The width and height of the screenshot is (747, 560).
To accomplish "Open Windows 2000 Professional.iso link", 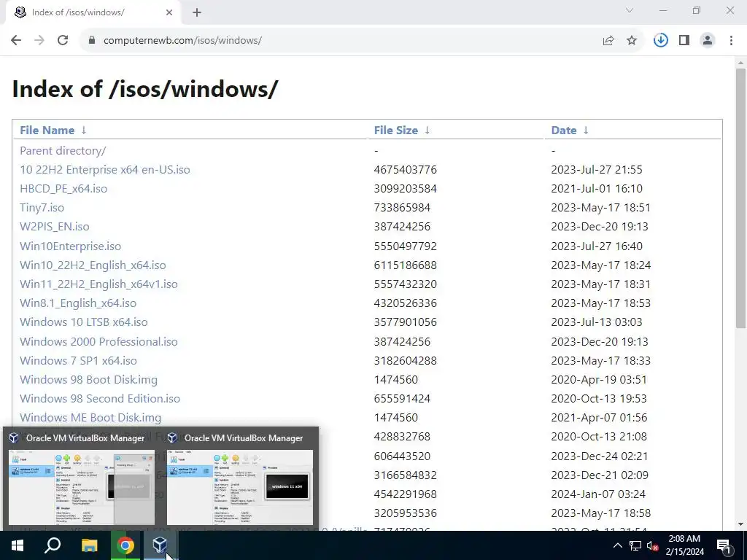I will pos(98,342).
